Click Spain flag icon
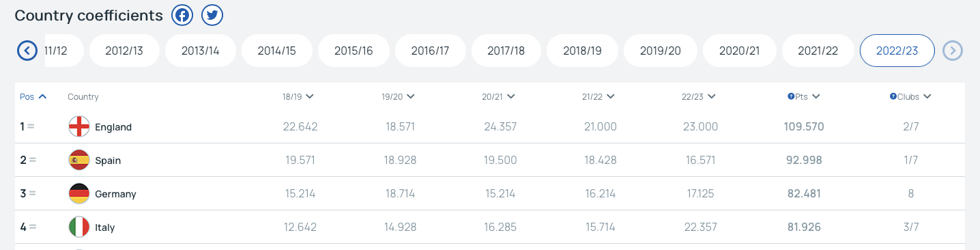 [79, 161]
